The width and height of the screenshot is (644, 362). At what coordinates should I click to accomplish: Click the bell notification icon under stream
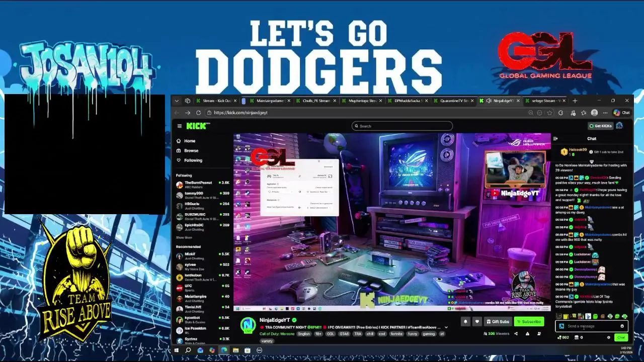coord(465,322)
